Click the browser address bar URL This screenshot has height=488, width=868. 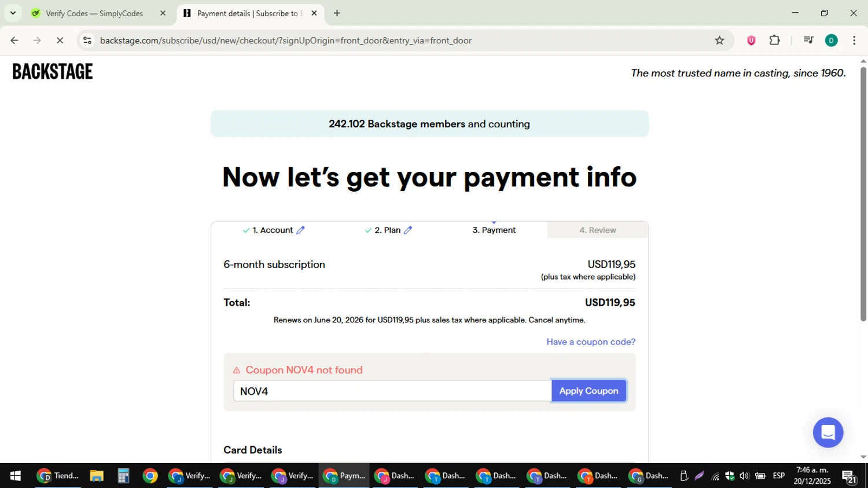tap(286, 41)
